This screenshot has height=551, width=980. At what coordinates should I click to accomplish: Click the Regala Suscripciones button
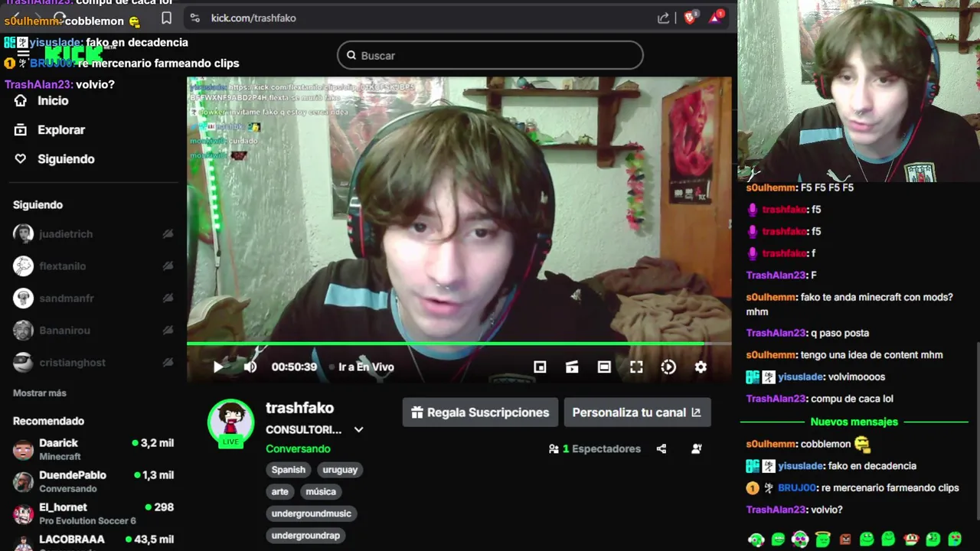coord(481,412)
